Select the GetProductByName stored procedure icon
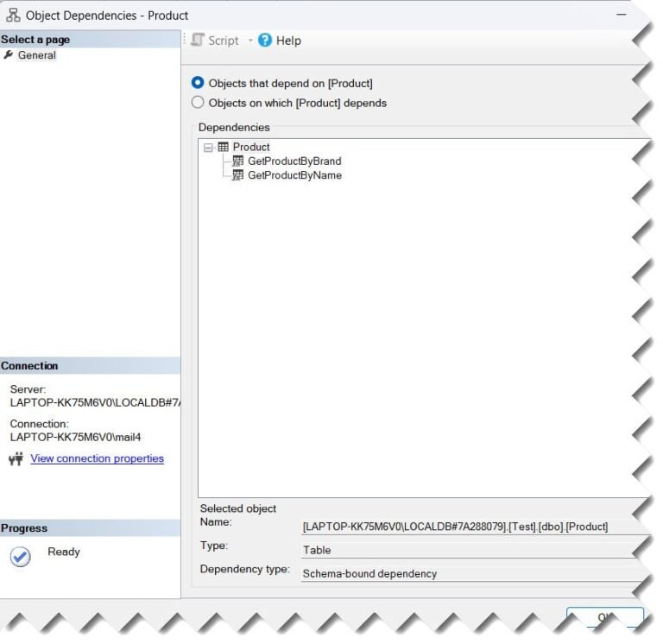Viewport: 663px width, 644px height. coord(238,175)
